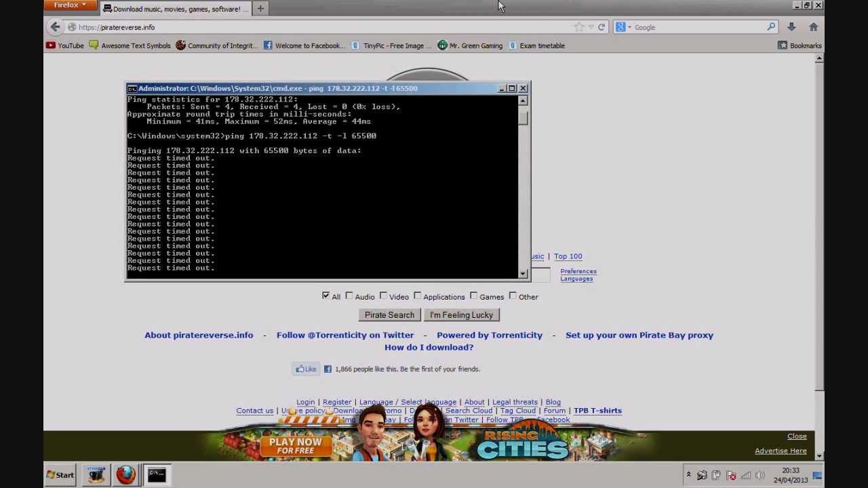Click the search magnifier icon in search box
The image size is (868, 488).
point(771,27)
